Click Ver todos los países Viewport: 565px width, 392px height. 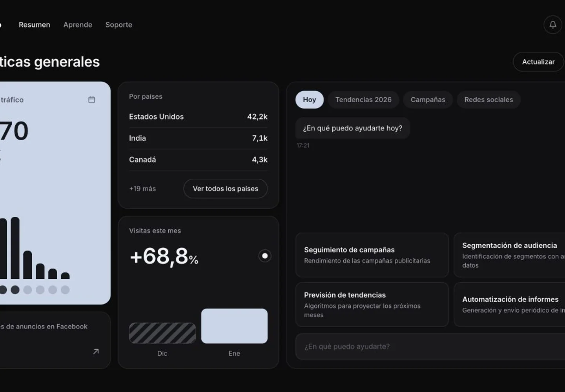226,189
